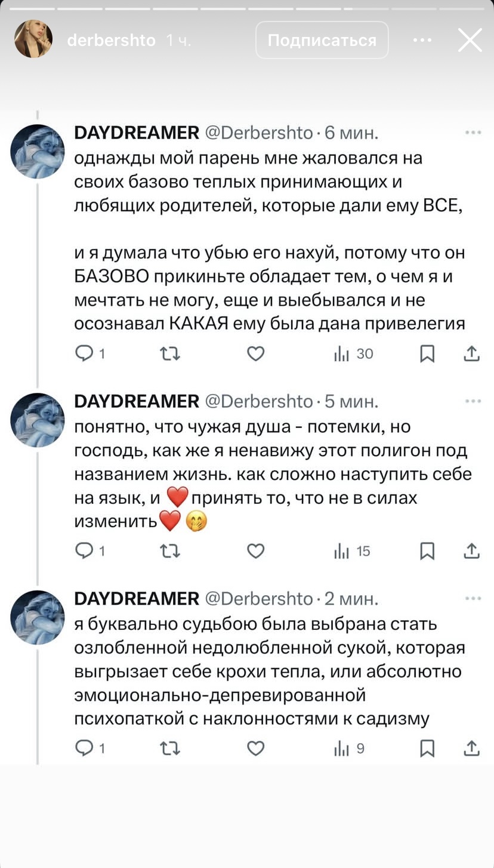Open more options on the 5 min. tweet
The image size is (494, 868).
tap(473, 401)
